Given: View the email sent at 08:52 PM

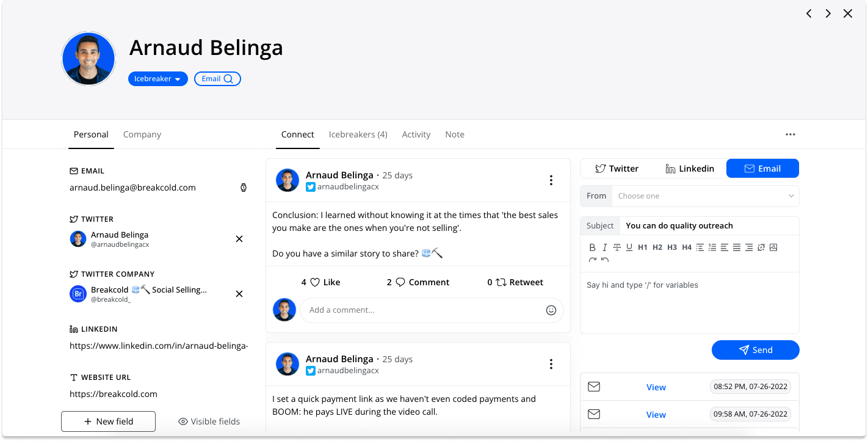Looking at the screenshot, I should 656,387.
